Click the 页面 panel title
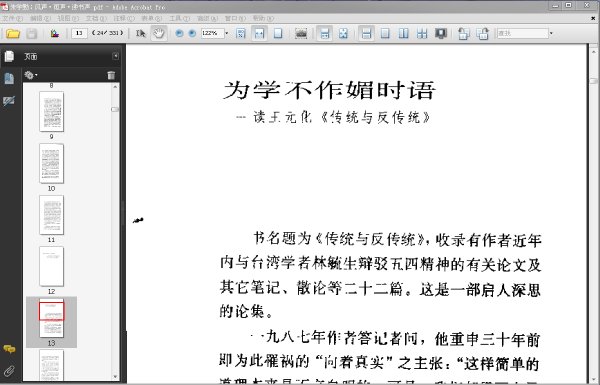 pos(31,57)
